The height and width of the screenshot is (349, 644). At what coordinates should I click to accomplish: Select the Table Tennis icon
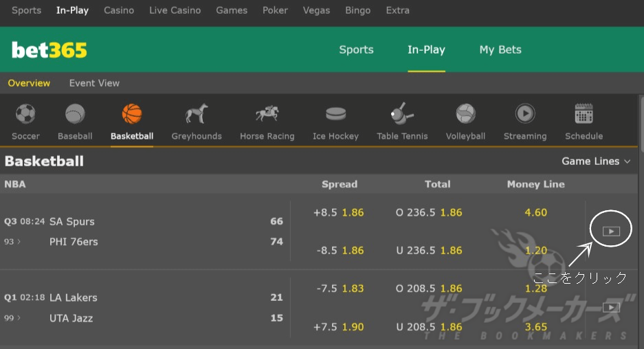(x=402, y=114)
